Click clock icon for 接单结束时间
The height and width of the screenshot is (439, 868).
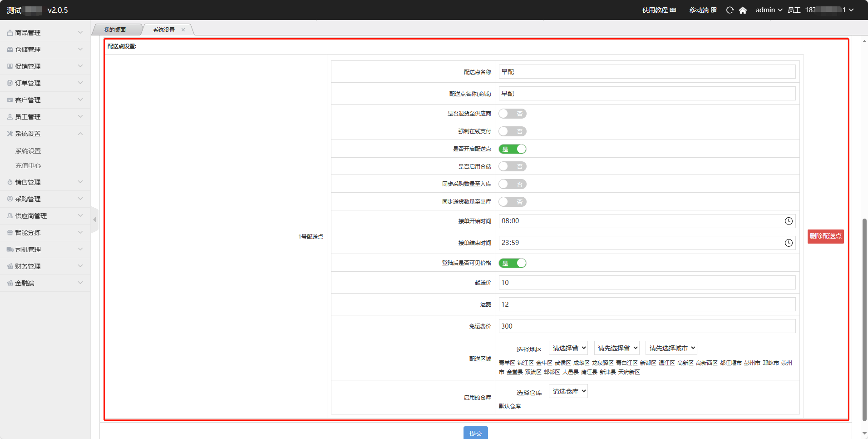tap(789, 243)
